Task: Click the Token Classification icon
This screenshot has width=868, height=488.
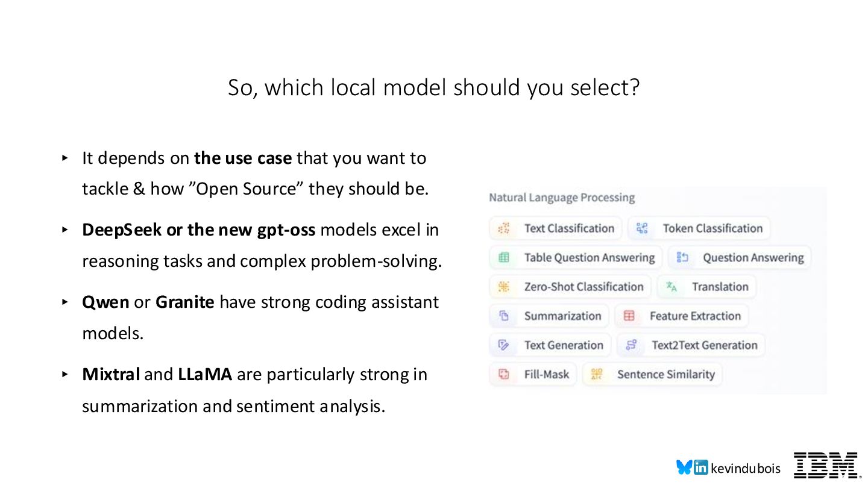Action: coord(642,228)
